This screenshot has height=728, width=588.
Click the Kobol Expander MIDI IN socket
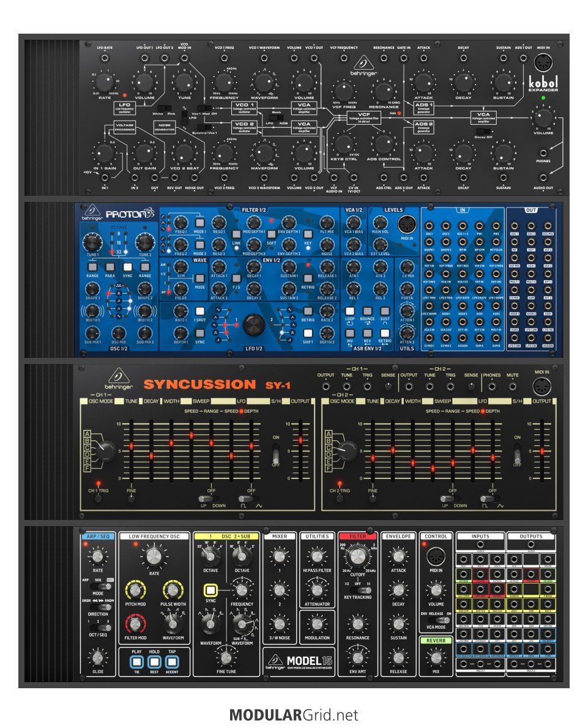(543, 62)
